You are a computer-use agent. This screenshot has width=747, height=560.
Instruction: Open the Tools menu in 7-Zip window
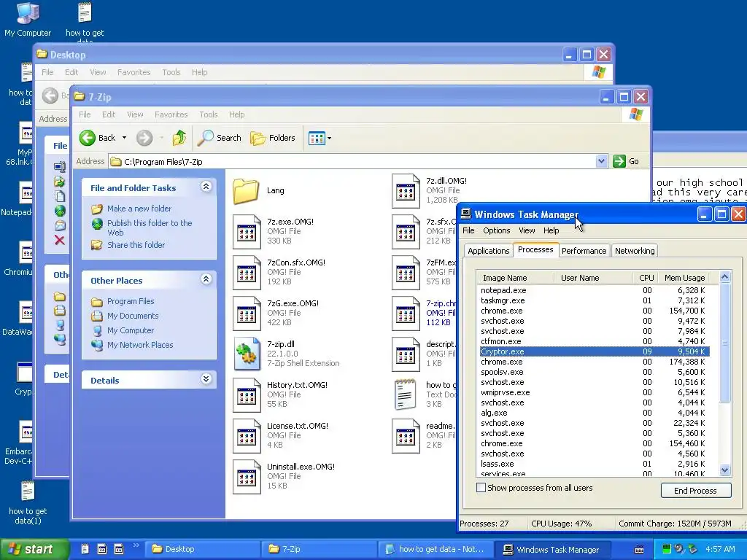[x=208, y=114]
